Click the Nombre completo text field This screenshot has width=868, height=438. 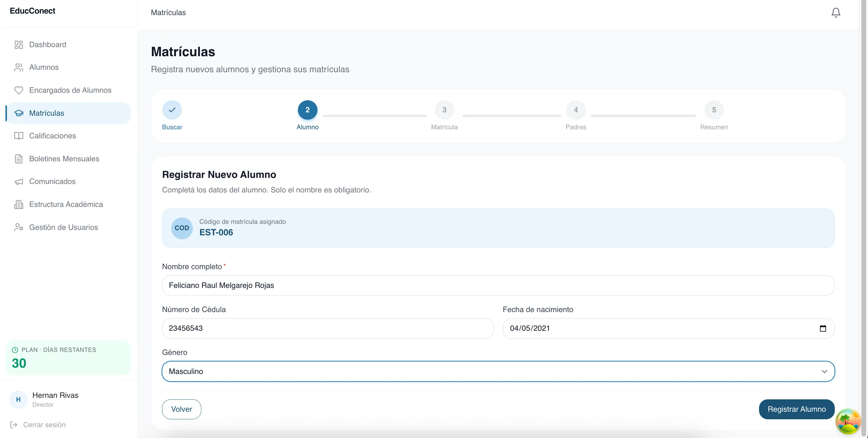pos(498,285)
